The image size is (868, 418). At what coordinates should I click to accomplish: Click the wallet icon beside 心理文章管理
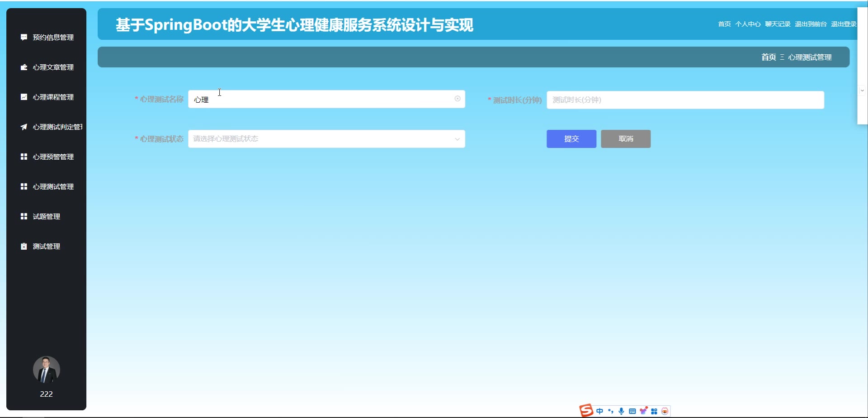click(x=24, y=67)
